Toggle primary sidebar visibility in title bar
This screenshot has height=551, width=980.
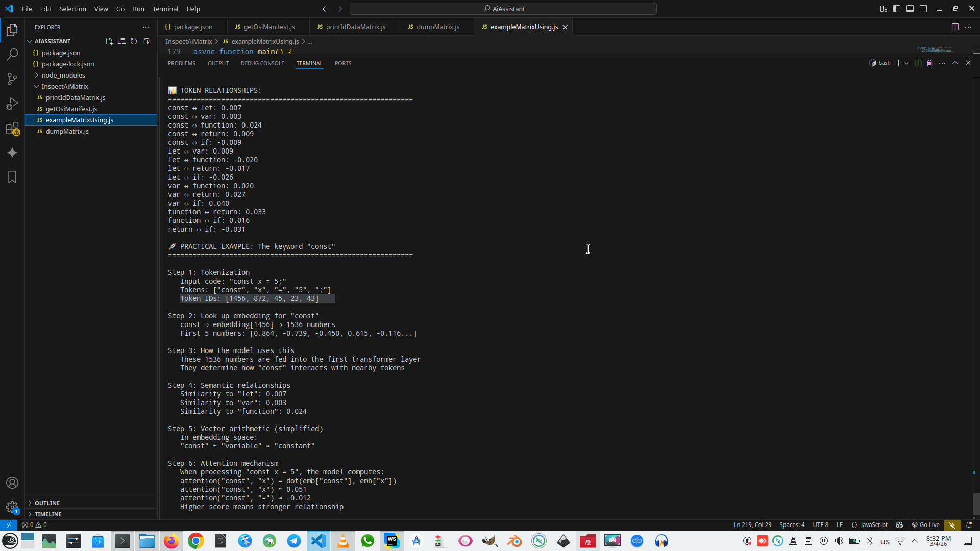click(x=897, y=9)
